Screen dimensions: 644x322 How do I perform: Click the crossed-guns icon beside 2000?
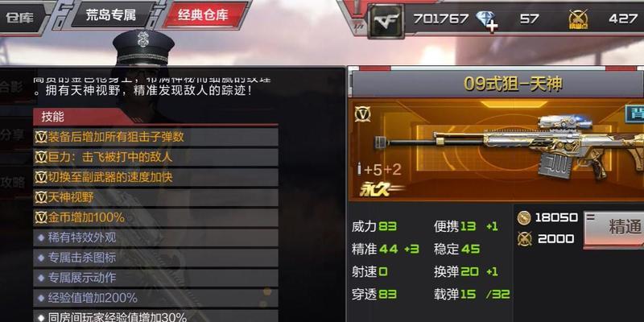525,238
